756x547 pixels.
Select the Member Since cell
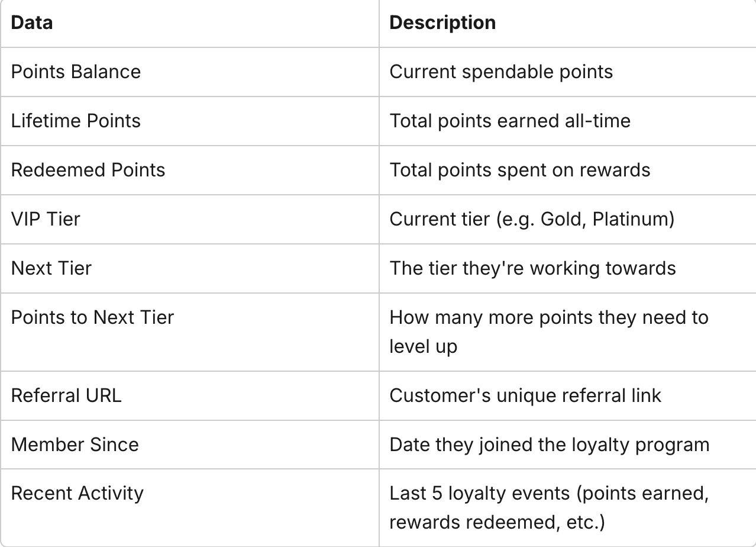click(x=75, y=445)
